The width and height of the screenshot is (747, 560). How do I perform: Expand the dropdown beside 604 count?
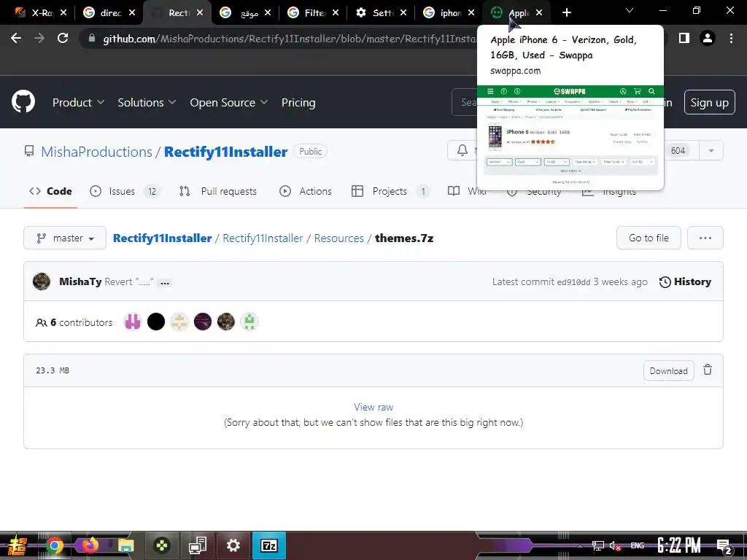[711, 150]
